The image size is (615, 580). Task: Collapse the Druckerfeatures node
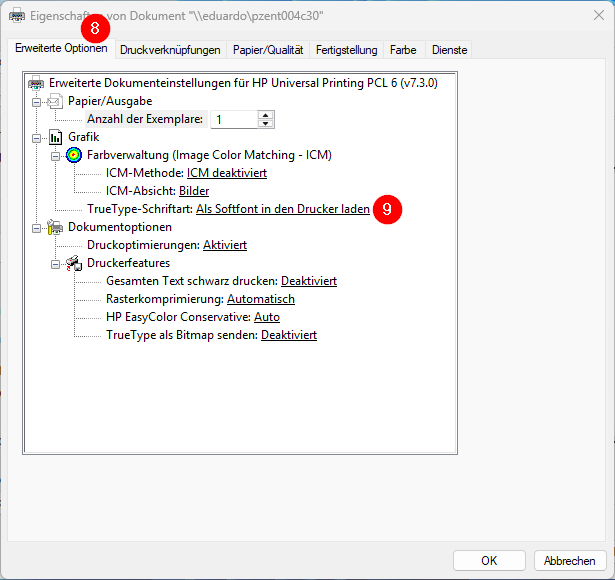point(55,265)
